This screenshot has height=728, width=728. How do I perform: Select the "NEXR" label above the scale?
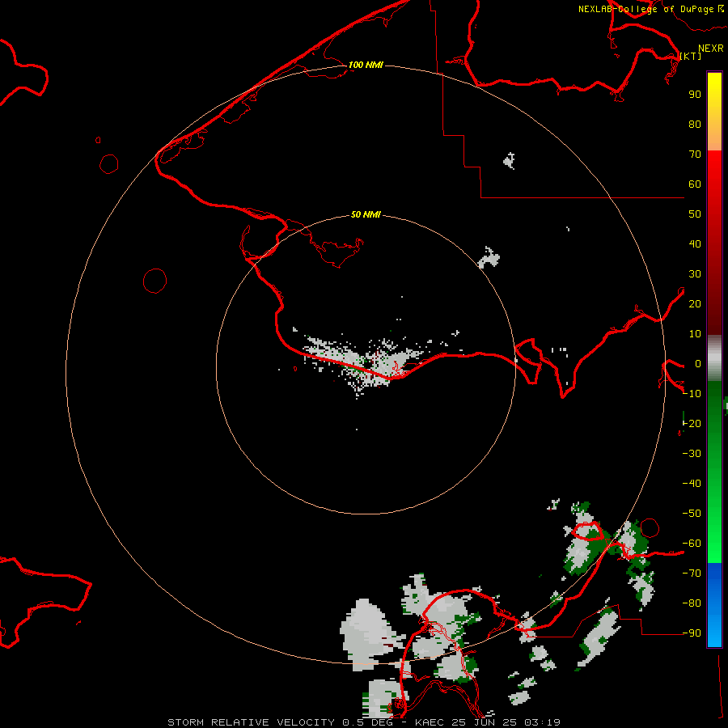711,49
